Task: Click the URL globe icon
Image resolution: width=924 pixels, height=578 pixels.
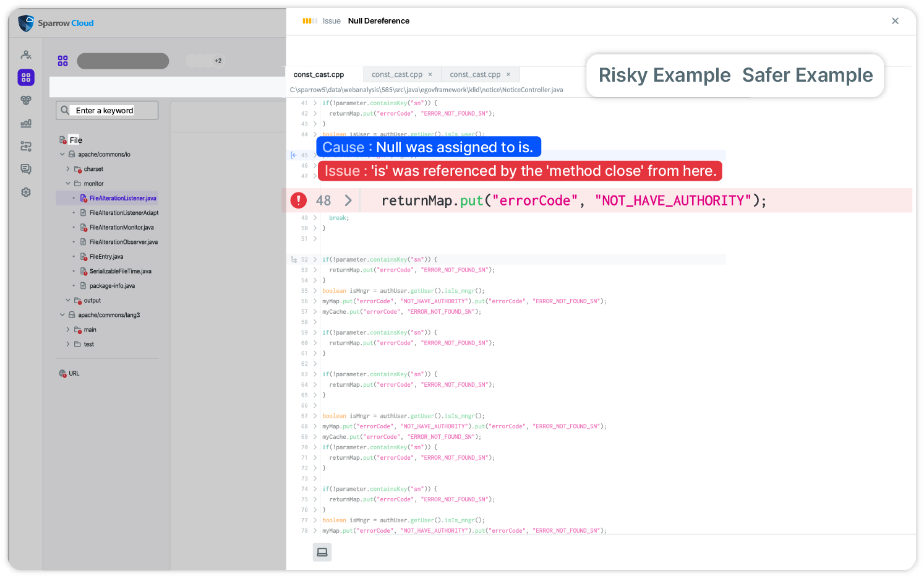Action: pyautogui.click(x=62, y=373)
